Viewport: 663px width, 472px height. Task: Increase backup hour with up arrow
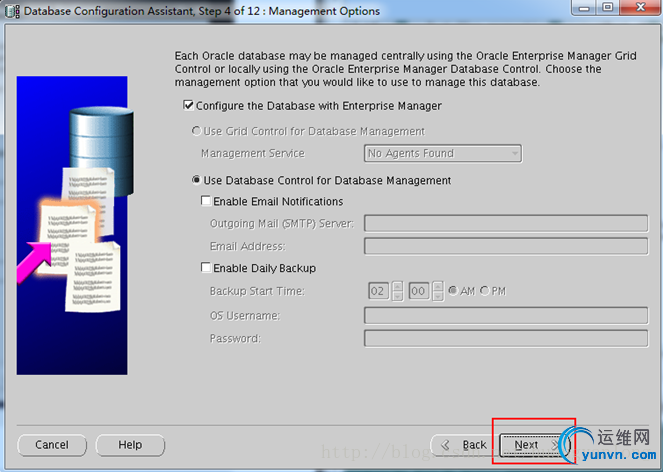point(397,286)
